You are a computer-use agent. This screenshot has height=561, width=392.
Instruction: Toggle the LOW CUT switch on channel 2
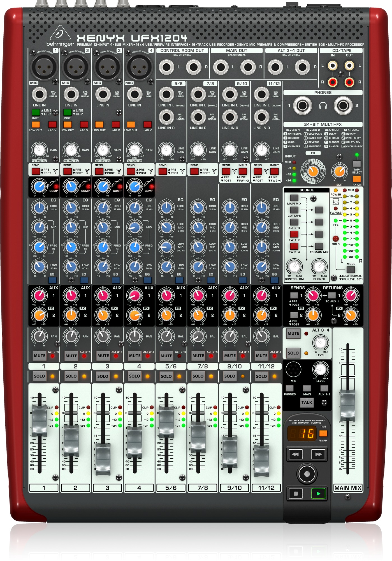[68, 124]
